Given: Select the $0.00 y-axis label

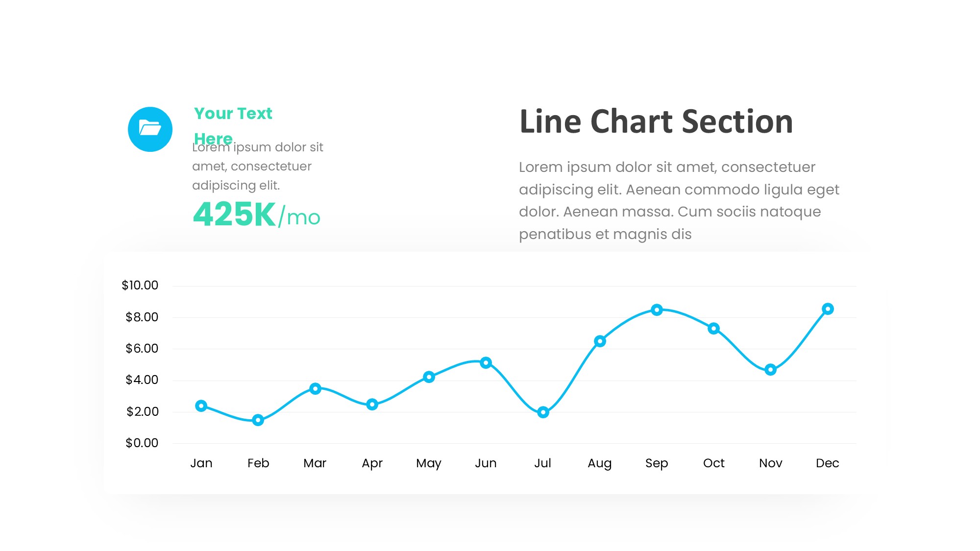Looking at the screenshot, I should (142, 443).
